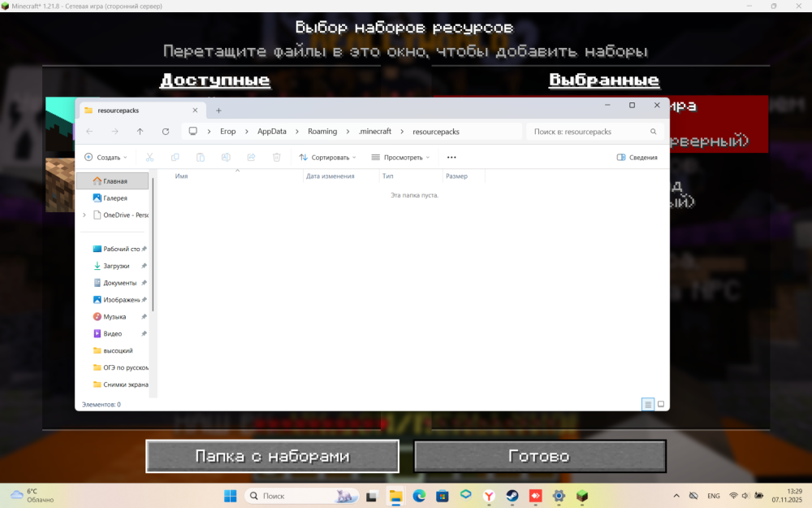
Task: Open the Сортировать dropdown
Action: tap(328, 157)
